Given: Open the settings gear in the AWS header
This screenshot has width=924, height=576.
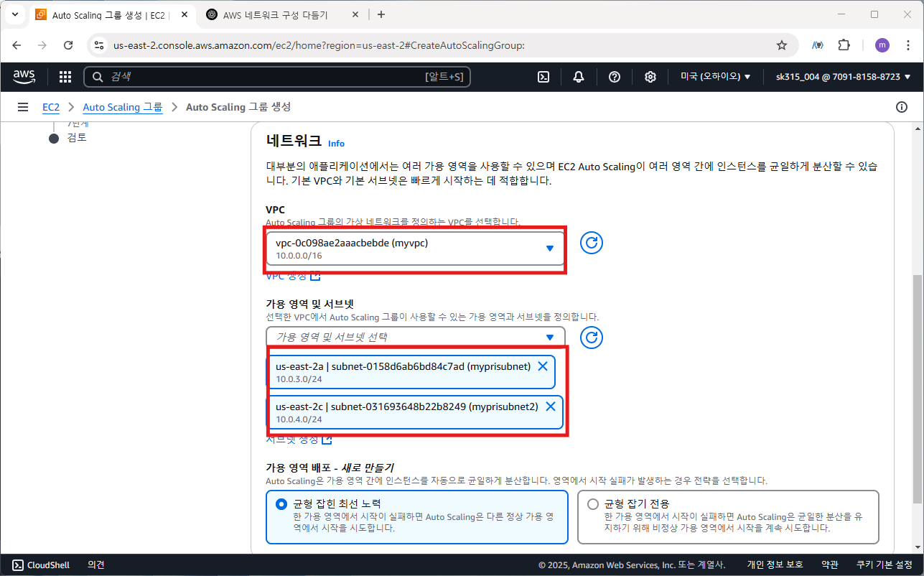Looking at the screenshot, I should click(650, 77).
